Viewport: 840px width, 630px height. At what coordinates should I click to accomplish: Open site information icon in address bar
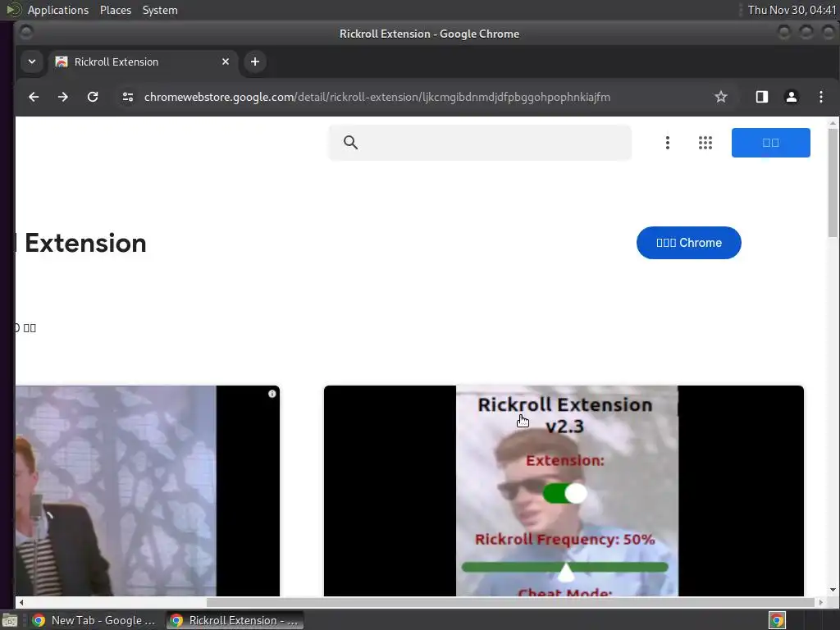click(127, 97)
